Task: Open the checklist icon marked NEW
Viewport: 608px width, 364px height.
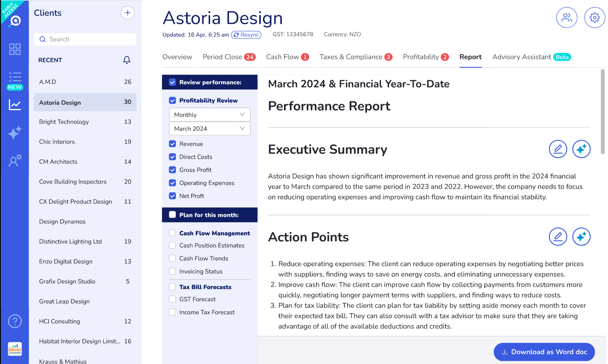Action: coord(15,80)
